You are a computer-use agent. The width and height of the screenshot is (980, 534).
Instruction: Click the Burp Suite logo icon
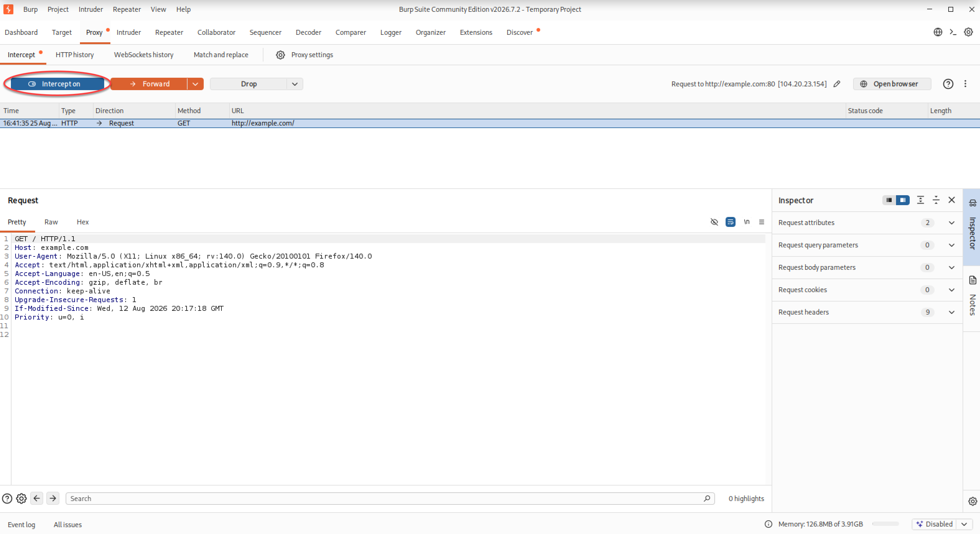(x=8, y=9)
